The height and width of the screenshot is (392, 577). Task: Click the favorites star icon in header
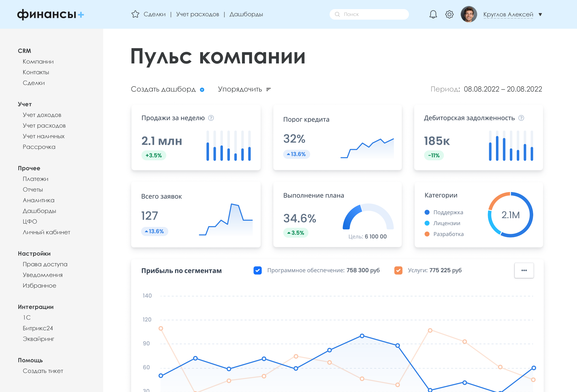[x=135, y=14]
